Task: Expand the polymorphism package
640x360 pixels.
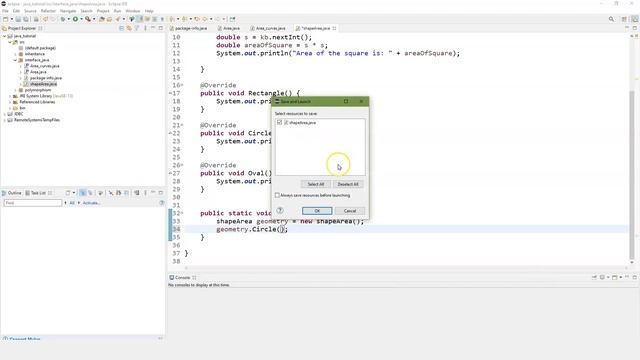Action: (x=16, y=90)
